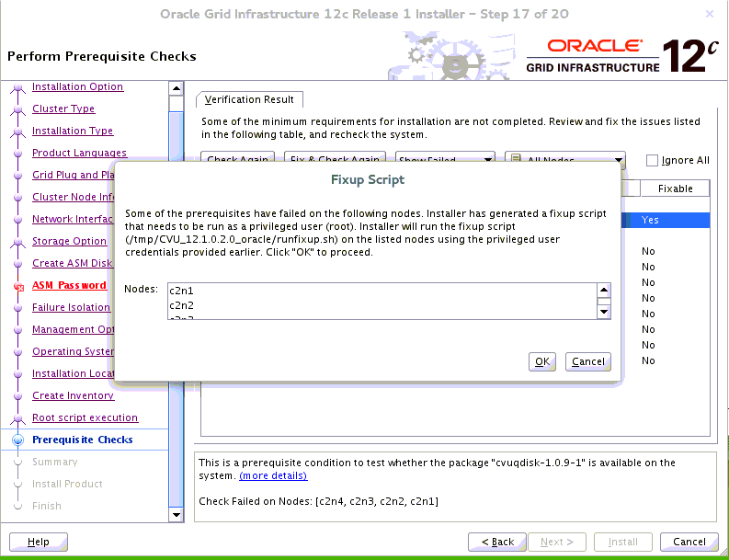The image size is (729, 560).
Task: Cancel the Fixup Script dialog
Action: pos(588,362)
